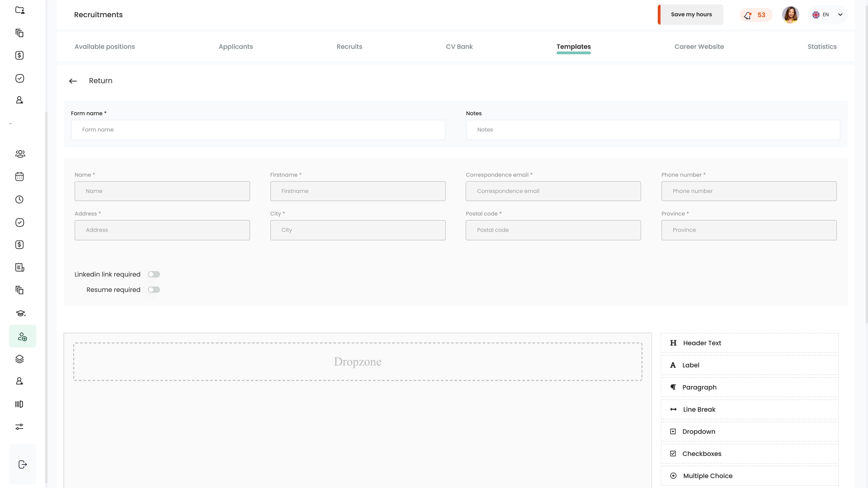Click the Dropzone area
The width and height of the screenshot is (868, 488).
[358, 362]
